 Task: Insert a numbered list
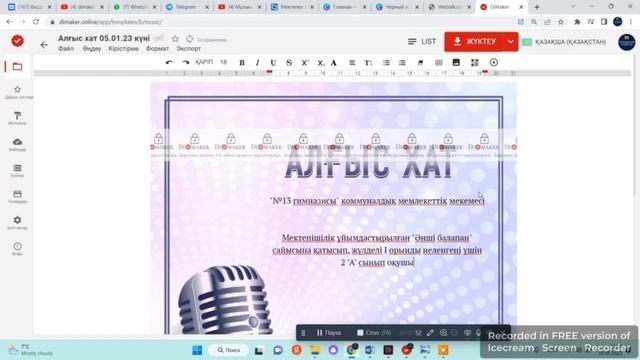click(x=402, y=63)
